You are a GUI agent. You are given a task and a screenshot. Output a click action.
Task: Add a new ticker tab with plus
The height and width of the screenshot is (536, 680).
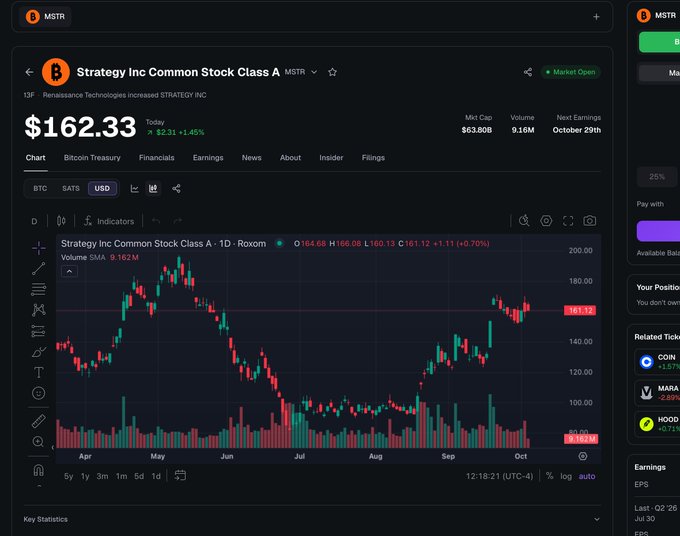coord(596,16)
